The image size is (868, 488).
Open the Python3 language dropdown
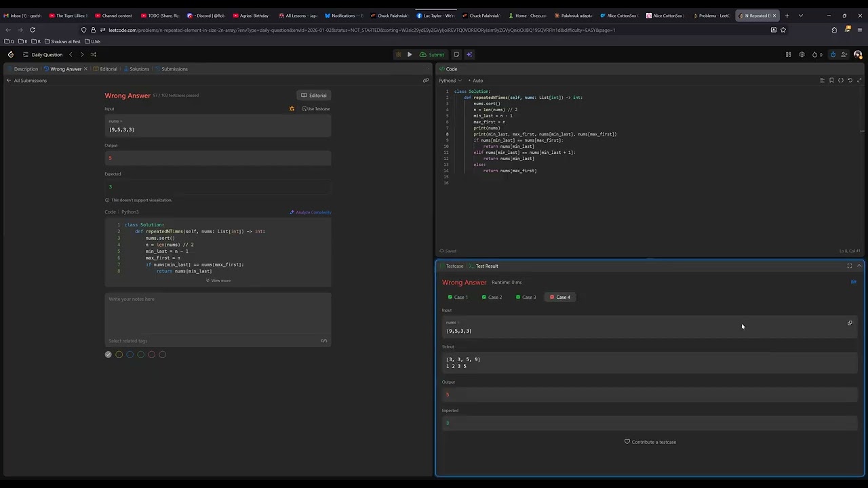450,81
